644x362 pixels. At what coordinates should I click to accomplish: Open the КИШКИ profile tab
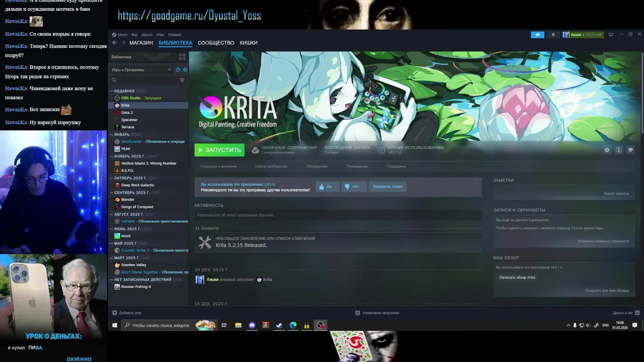point(249,43)
